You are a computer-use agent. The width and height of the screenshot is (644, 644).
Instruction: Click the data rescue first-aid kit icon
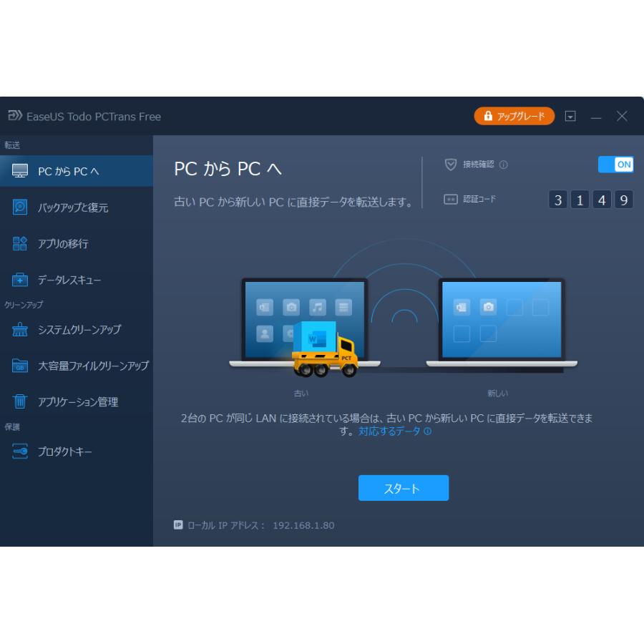coord(20,280)
